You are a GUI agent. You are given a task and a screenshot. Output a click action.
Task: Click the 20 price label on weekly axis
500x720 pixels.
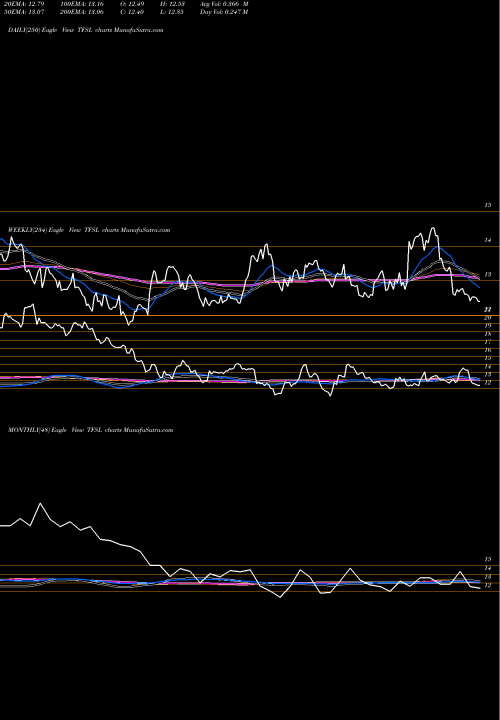pyautogui.click(x=488, y=318)
